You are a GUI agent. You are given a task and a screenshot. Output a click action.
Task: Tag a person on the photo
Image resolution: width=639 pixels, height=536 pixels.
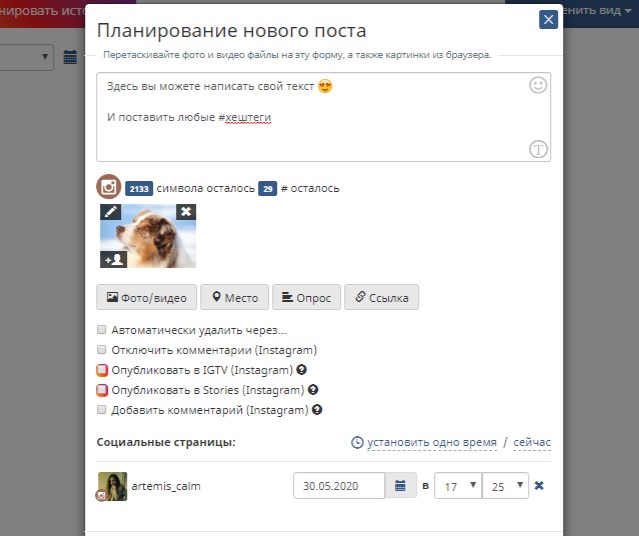click(x=114, y=260)
